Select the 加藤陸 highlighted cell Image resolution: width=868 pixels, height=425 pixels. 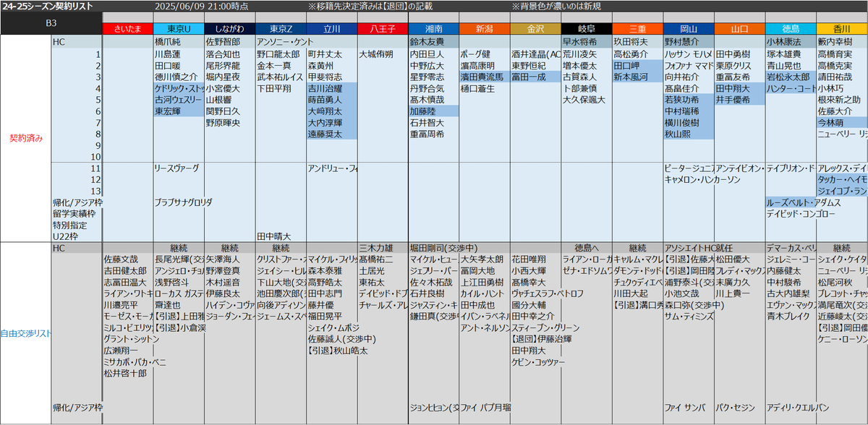click(433, 111)
